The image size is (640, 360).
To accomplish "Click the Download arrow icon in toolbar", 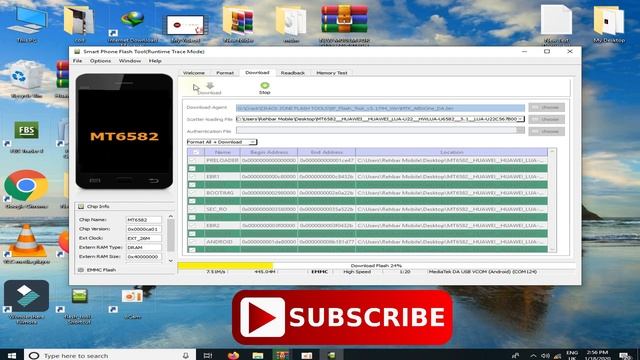I will coord(210,85).
